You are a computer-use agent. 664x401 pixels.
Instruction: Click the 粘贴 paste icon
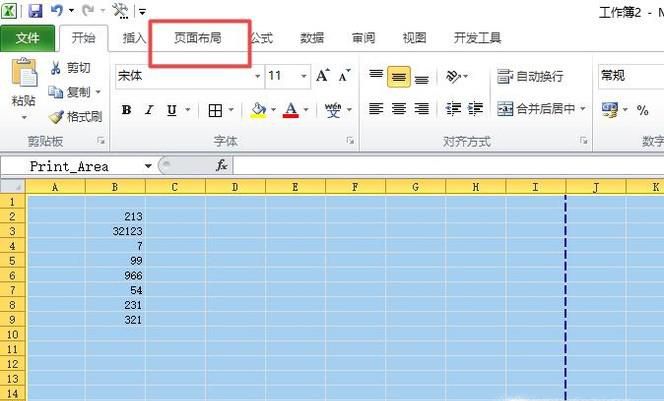tap(24, 74)
